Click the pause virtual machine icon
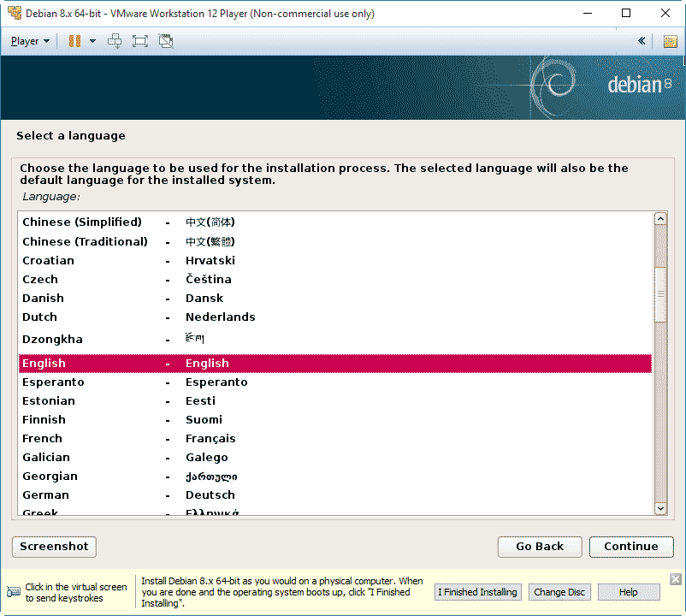Viewport: 686px width, 616px height. click(x=74, y=41)
